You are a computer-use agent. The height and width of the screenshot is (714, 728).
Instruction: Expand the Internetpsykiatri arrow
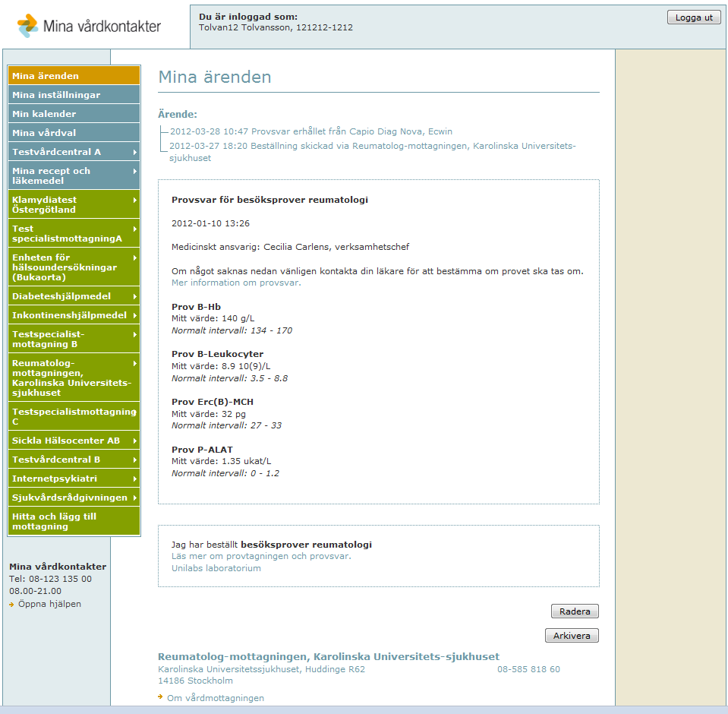pyautogui.click(x=134, y=479)
